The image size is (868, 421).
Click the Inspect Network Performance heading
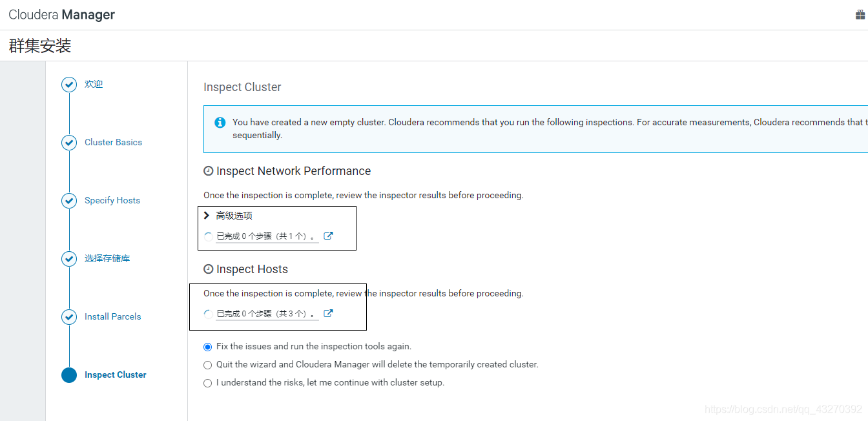(294, 171)
